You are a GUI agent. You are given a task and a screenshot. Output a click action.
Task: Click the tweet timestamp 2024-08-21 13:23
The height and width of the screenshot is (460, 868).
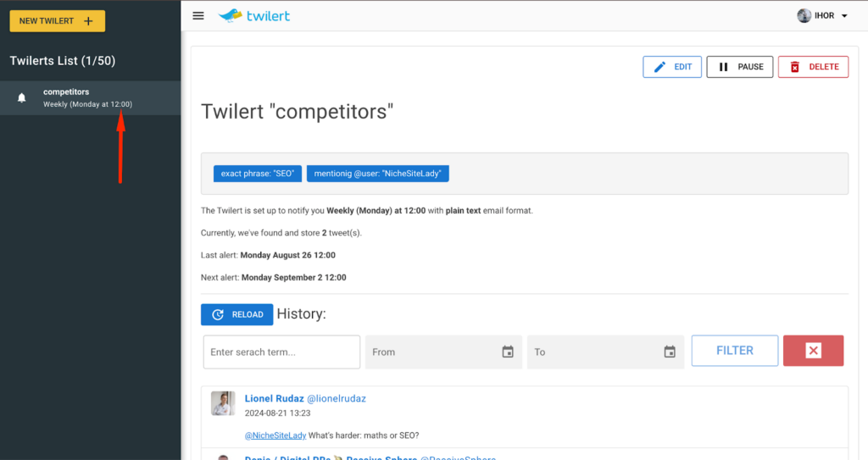click(x=277, y=413)
